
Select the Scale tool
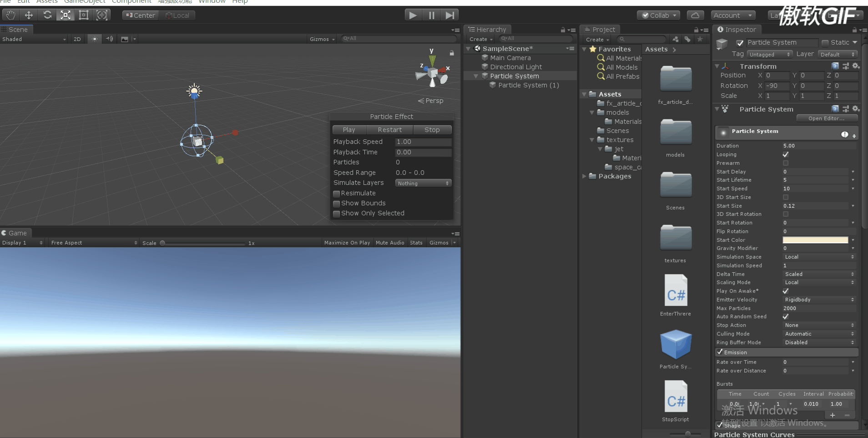coord(66,15)
